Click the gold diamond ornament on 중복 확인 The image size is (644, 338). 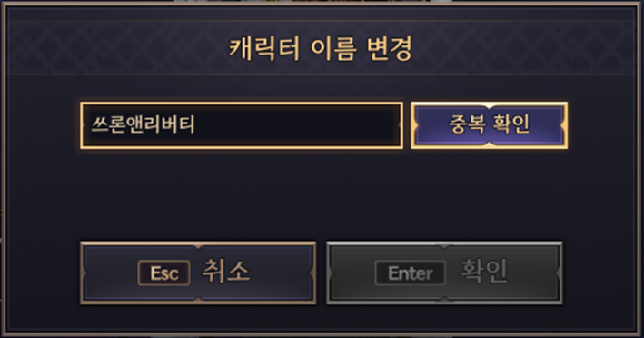tap(490, 106)
